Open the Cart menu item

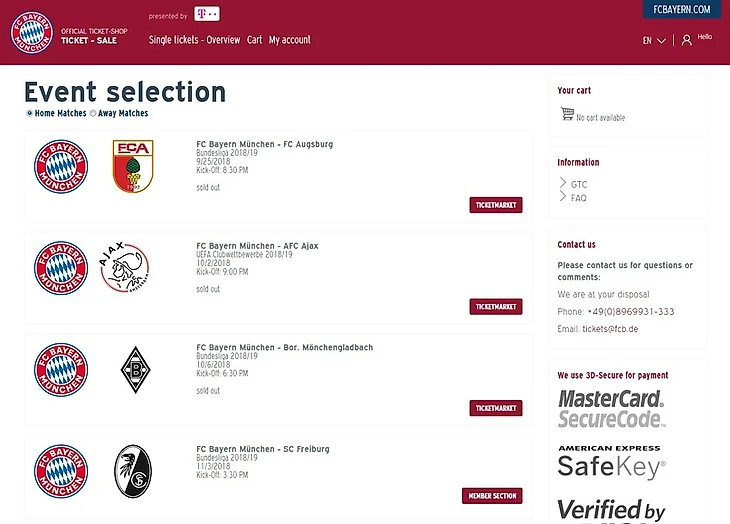[254, 40]
